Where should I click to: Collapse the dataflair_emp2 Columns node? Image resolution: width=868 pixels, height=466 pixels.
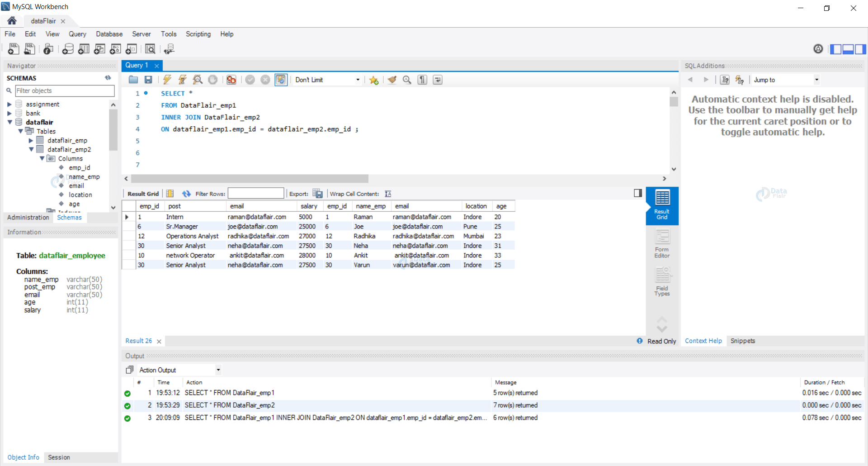pos(42,158)
